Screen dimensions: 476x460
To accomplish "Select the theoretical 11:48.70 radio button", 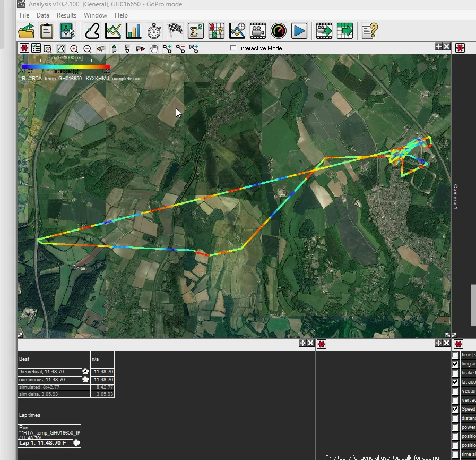I will [x=85, y=372].
